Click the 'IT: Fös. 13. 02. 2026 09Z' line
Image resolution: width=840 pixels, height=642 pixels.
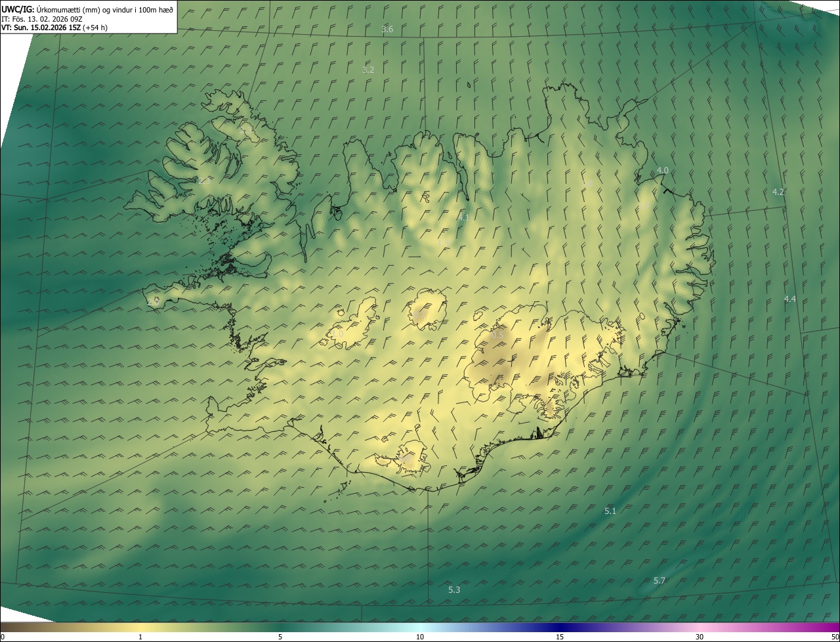point(42,19)
